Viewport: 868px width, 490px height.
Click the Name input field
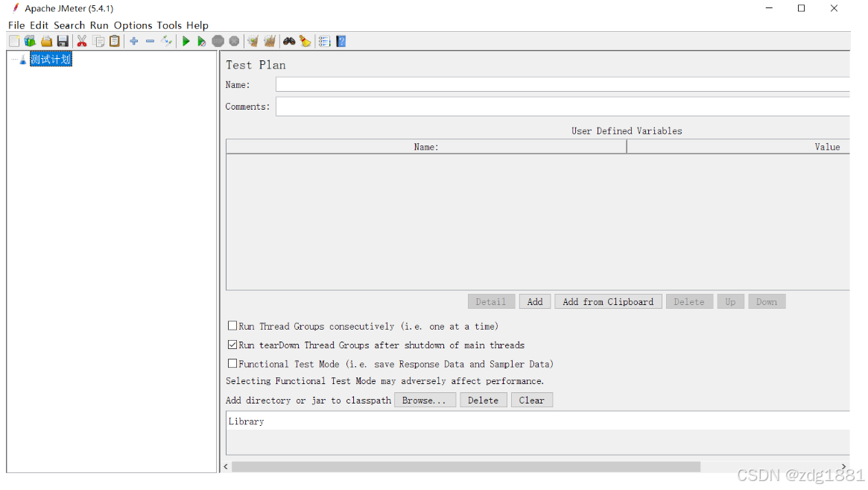pyautogui.click(x=563, y=85)
